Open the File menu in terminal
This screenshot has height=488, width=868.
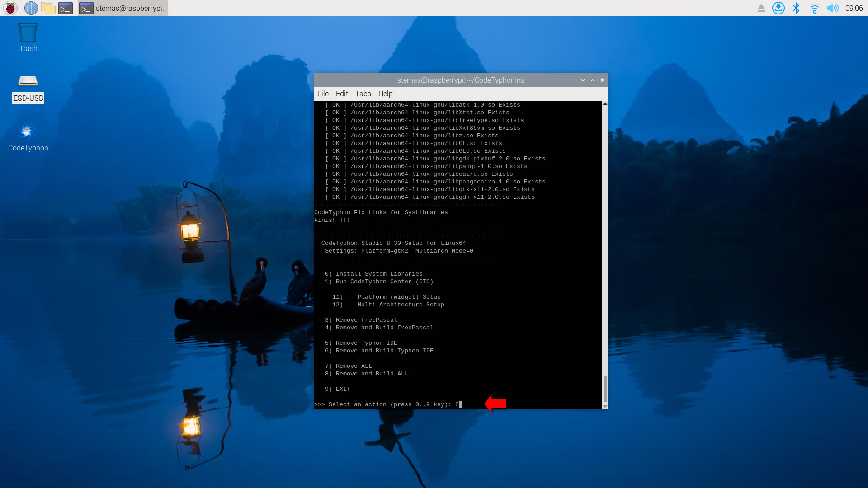(x=323, y=94)
